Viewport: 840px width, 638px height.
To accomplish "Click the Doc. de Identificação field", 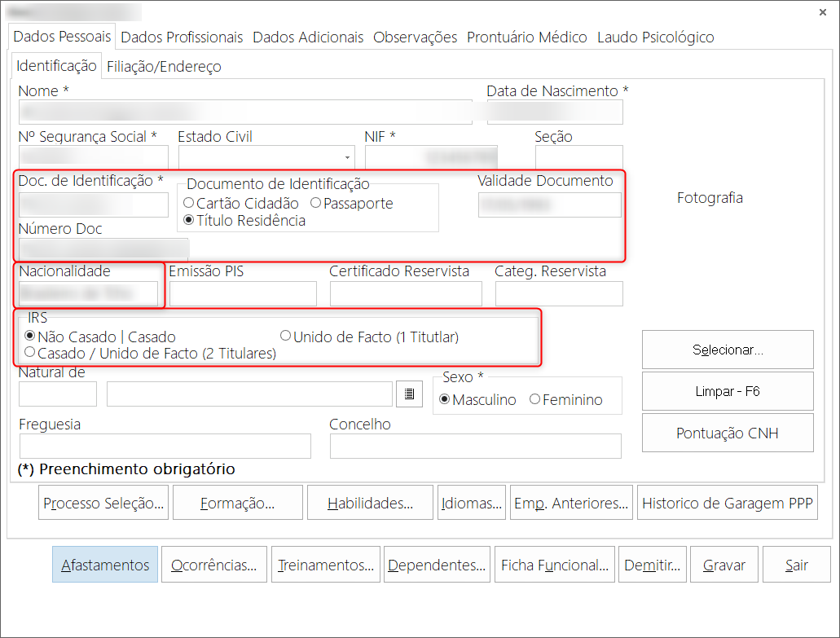I will 93,205.
